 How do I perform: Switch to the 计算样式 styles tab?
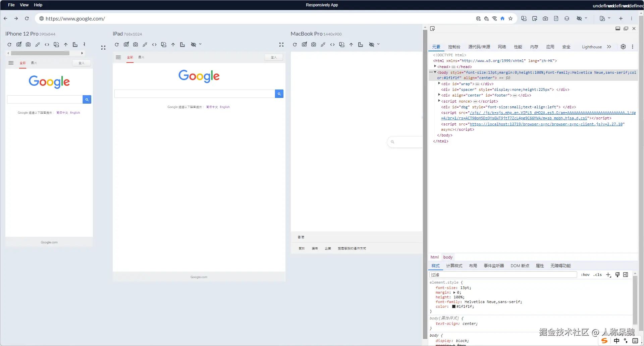(x=454, y=266)
